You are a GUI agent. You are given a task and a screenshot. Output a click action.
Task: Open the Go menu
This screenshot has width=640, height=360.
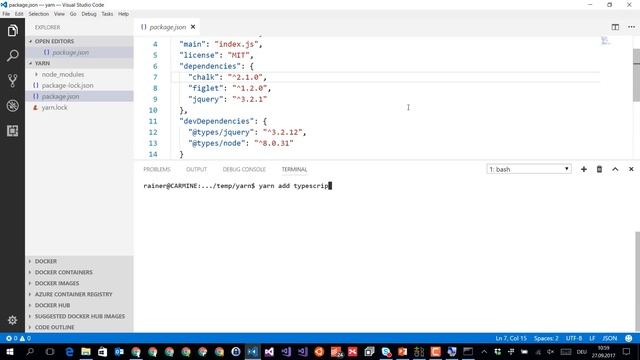pos(73,14)
